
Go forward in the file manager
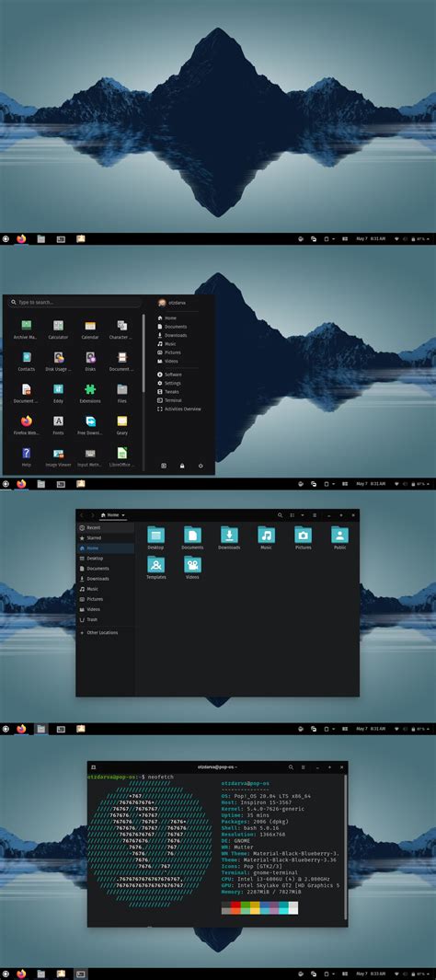93,515
